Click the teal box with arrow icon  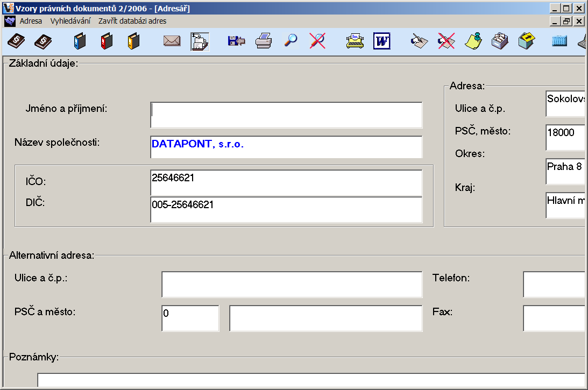527,41
